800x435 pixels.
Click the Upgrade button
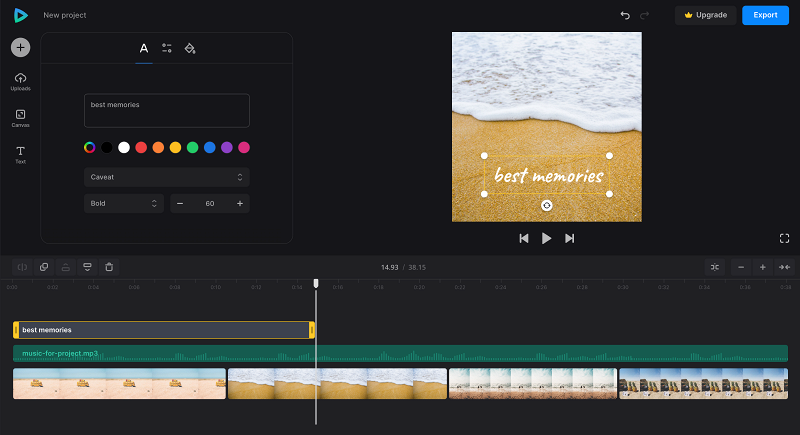706,15
